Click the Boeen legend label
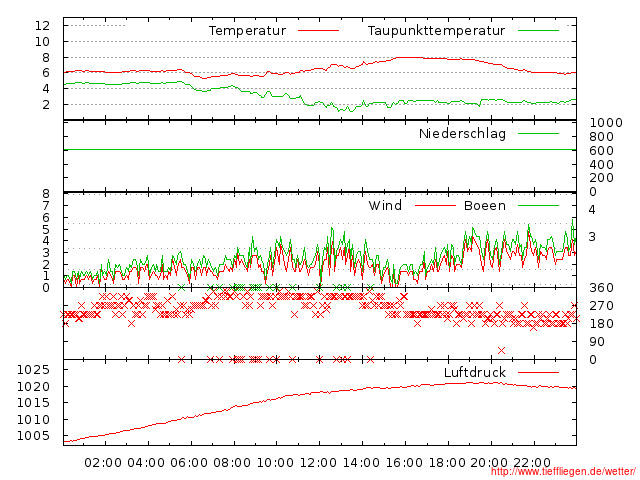The height and width of the screenshot is (480, 640). tap(485, 206)
